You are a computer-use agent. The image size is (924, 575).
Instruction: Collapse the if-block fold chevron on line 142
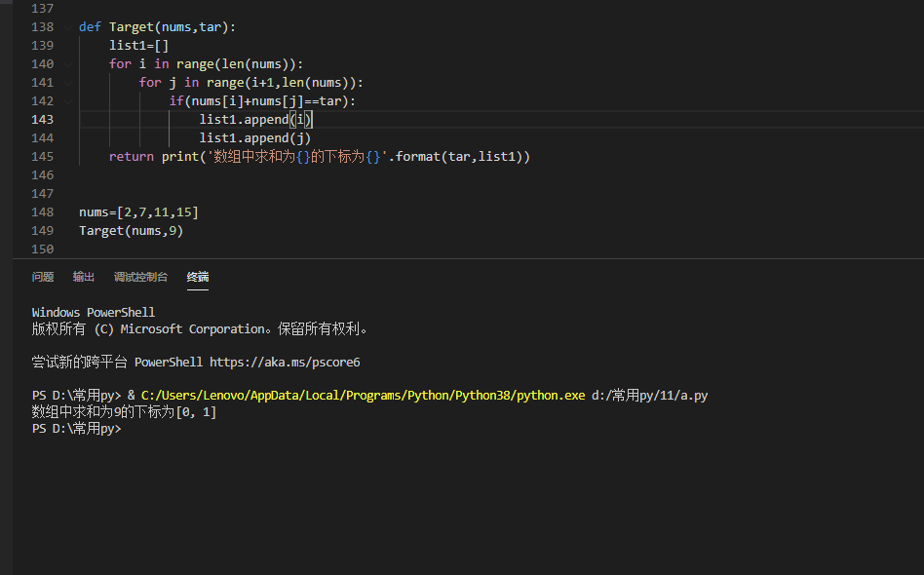tap(68, 101)
